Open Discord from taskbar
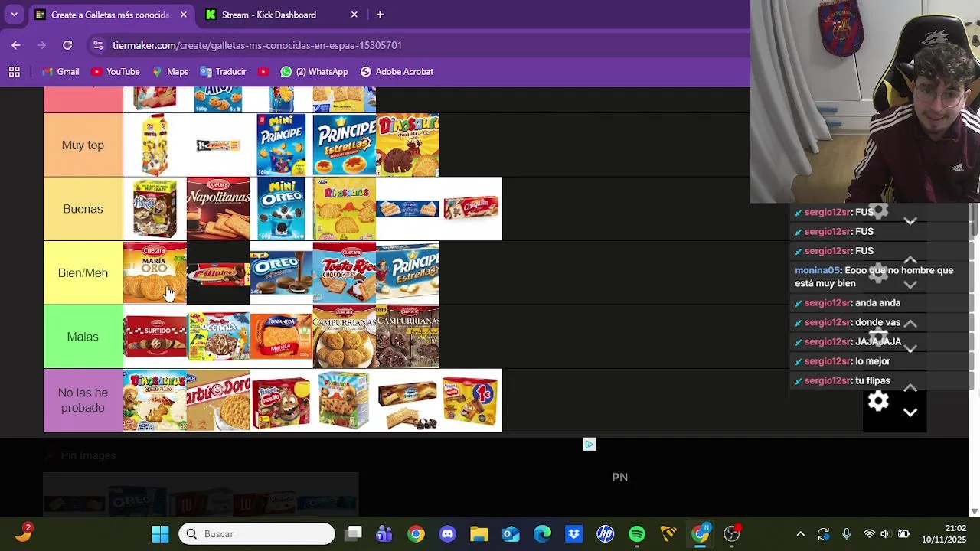 point(448,533)
